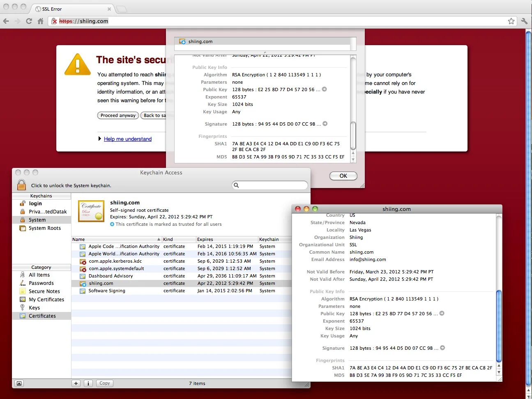This screenshot has height=399, width=532.
Task: Go to the browser home icon
Action: click(x=40, y=21)
